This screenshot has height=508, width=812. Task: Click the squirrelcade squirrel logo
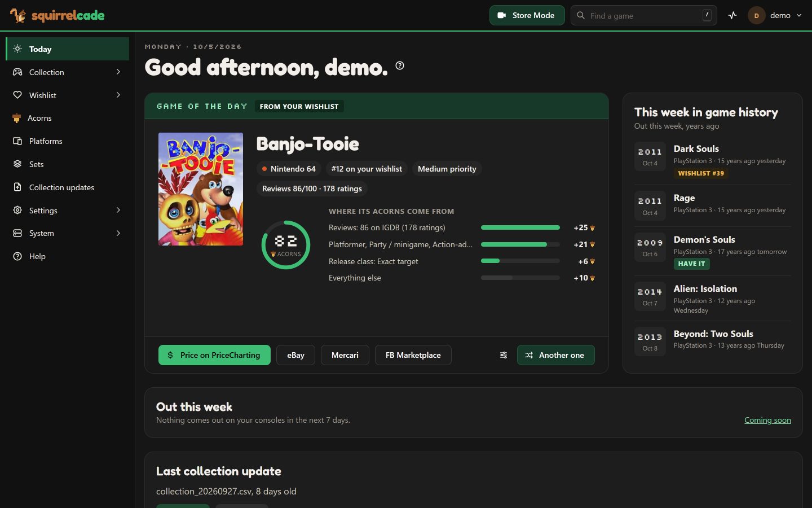click(x=17, y=15)
